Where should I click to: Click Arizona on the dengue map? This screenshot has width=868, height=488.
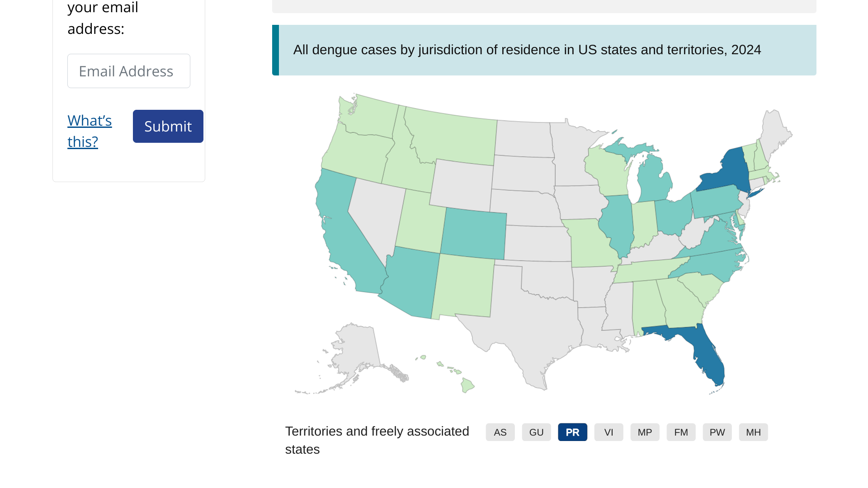[x=409, y=282]
